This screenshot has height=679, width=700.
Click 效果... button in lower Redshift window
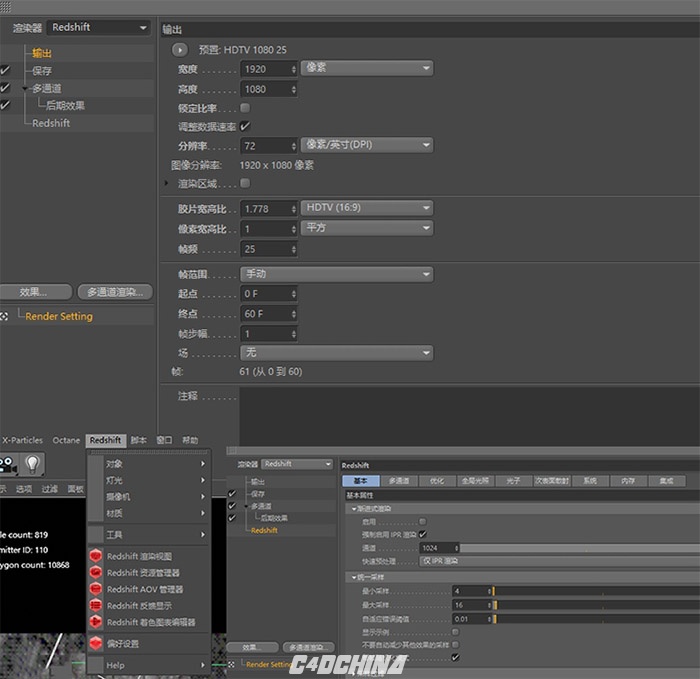(253, 647)
